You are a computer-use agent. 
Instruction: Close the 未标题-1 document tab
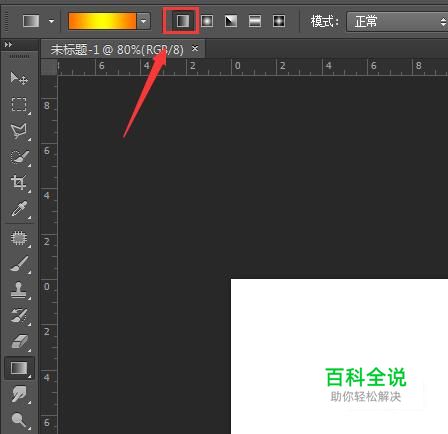click(x=195, y=49)
